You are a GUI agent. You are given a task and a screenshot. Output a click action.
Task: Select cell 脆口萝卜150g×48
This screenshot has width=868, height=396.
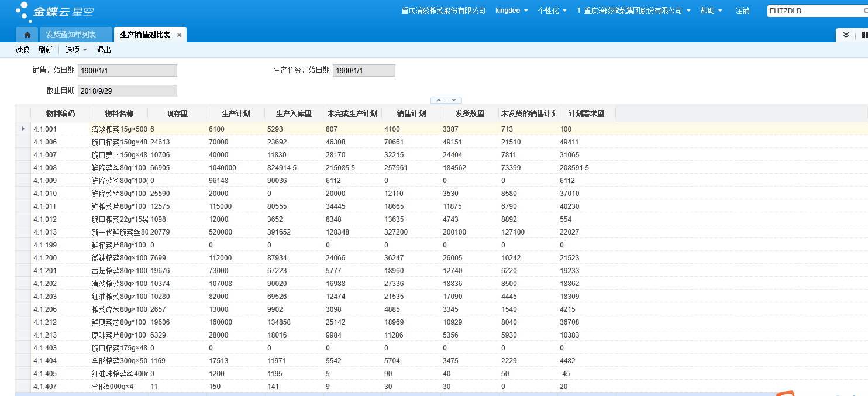(x=119, y=154)
